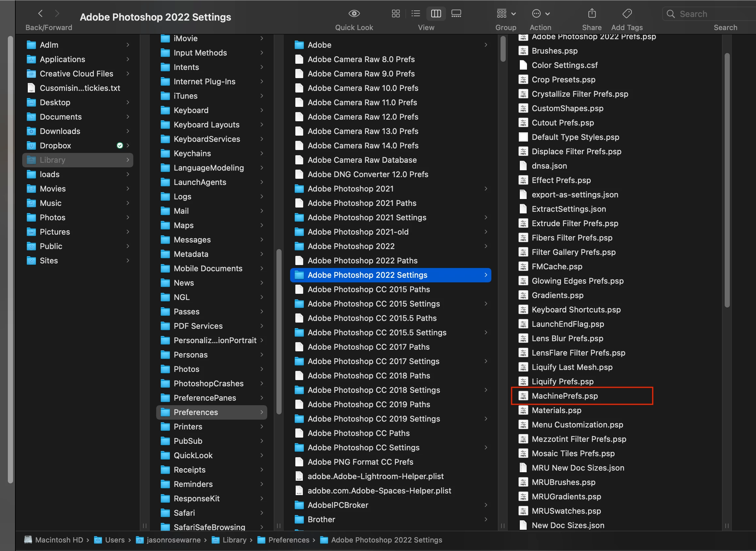Click the Add Tags icon

tap(627, 14)
